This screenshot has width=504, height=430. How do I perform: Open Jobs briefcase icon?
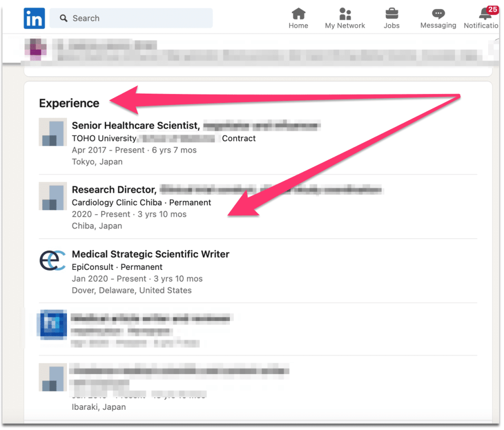tap(391, 14)
